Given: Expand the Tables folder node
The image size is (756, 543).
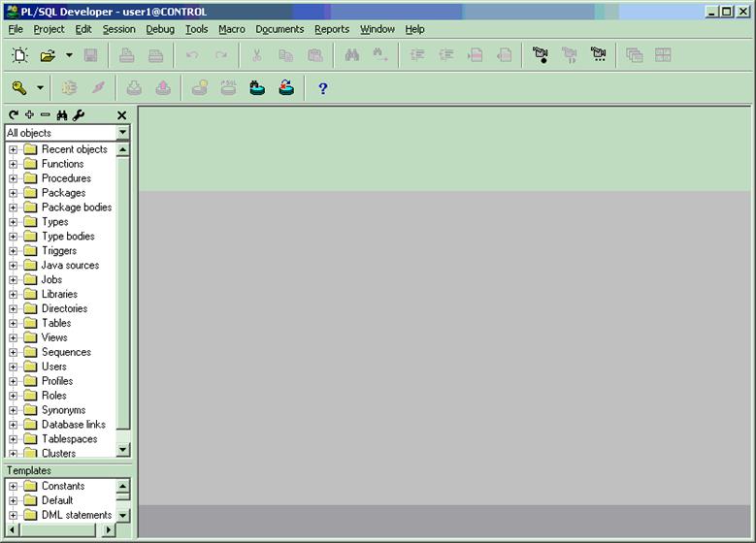Looking at the screenshot, I should point(14,323).
